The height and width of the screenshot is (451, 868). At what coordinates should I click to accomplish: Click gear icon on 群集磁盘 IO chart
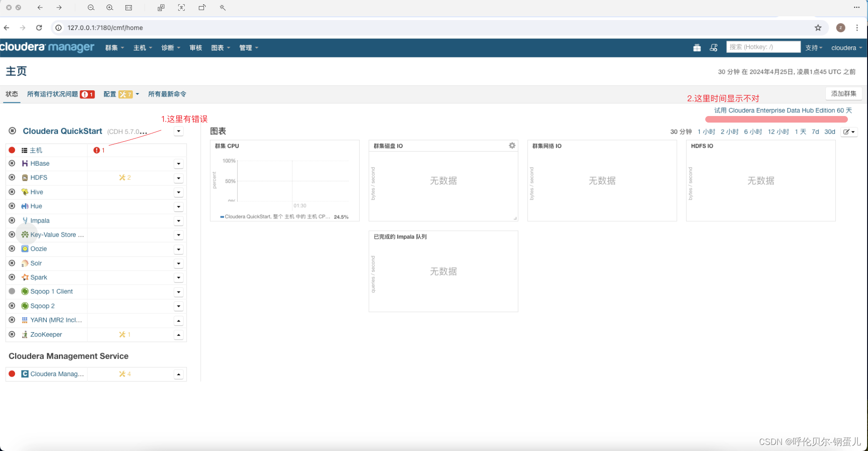point(512,145)
